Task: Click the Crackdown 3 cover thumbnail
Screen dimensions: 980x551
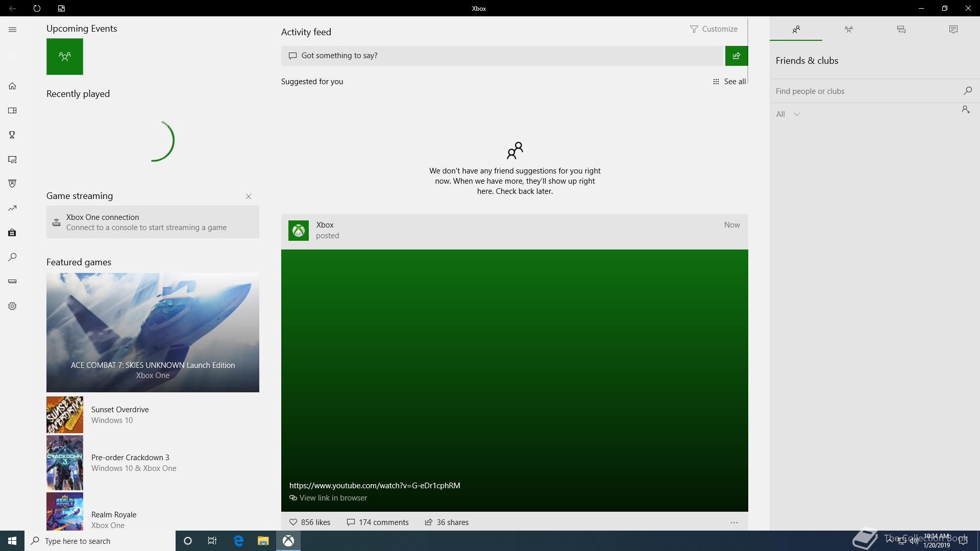Action: (65, 463)
